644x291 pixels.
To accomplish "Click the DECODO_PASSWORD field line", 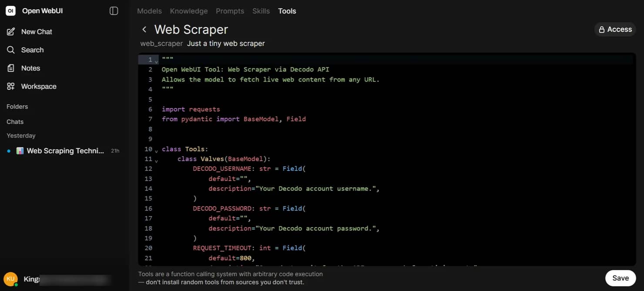I will pyautogui.click(x=249, y=208).
